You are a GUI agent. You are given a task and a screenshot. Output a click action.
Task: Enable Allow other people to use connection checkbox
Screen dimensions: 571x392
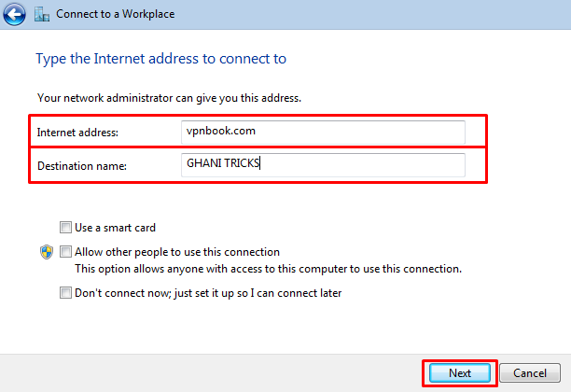(65, 251)
